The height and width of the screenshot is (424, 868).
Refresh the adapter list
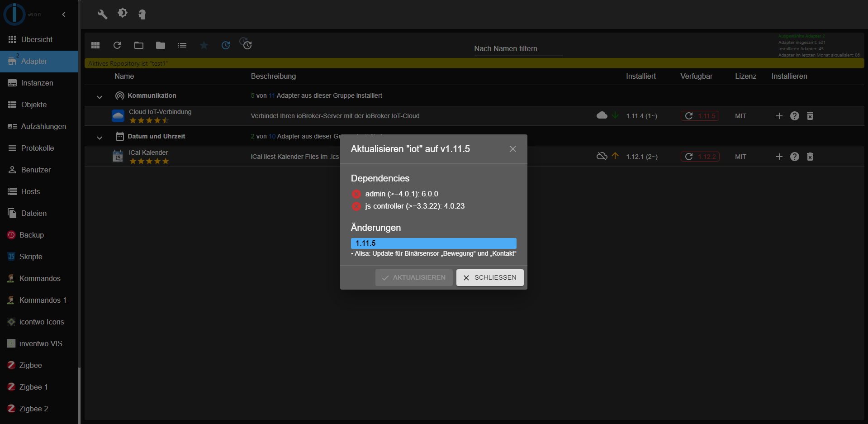tap(117, 45)
